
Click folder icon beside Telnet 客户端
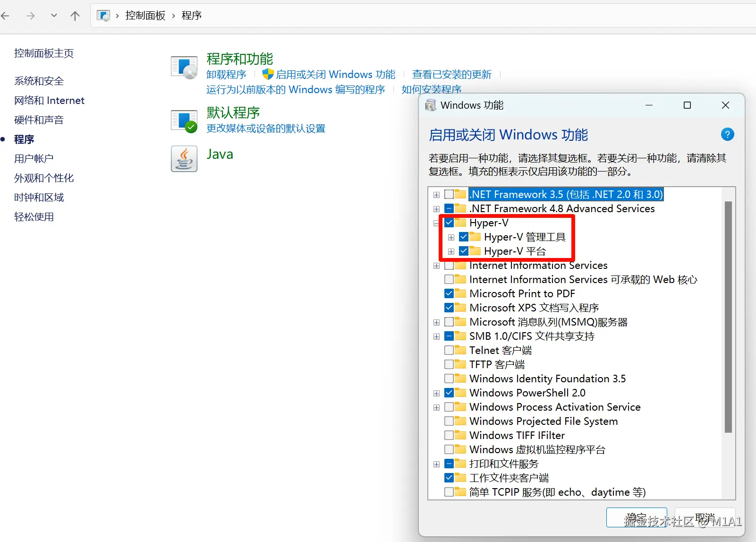coord(460,350)
